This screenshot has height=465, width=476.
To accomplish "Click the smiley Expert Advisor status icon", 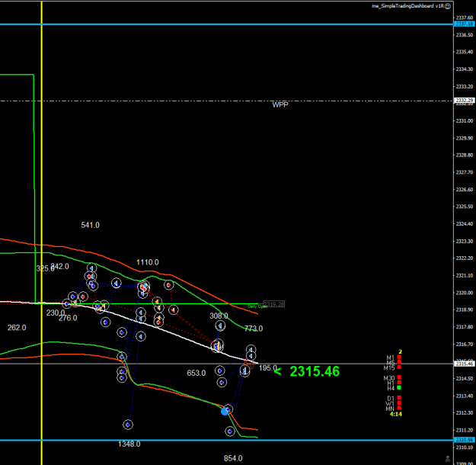I will tap(448, 6).
